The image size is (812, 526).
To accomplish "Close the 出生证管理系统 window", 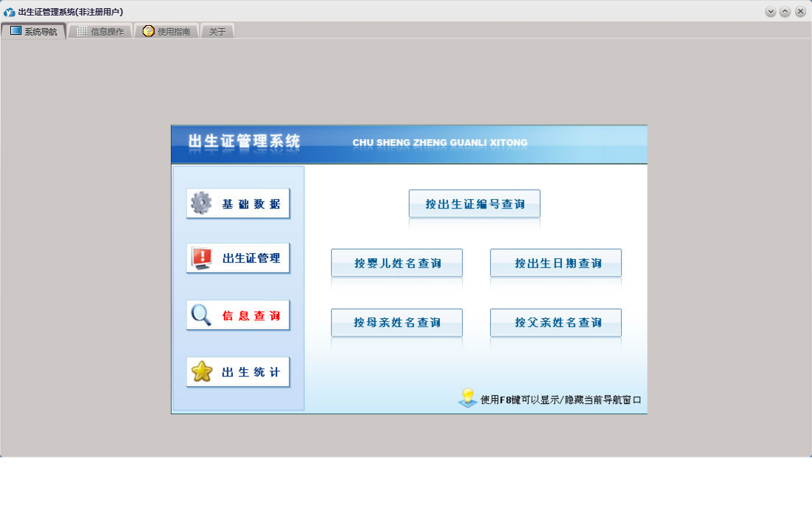I will point(800,12).
